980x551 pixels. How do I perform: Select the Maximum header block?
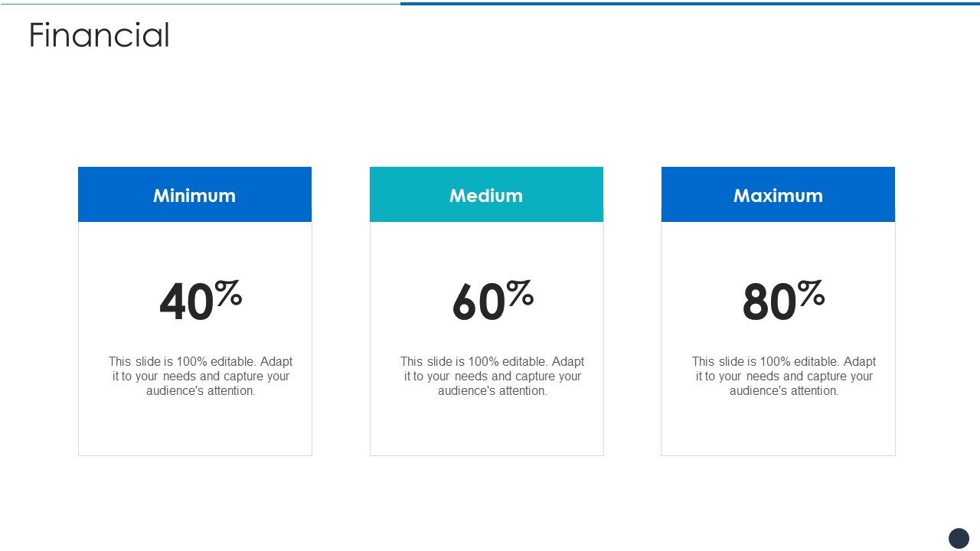click(x=778, y=194)
